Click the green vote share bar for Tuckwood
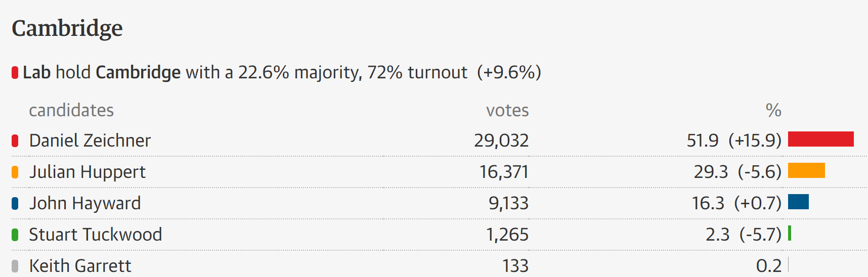This screenshot has width=868, height=277. [x=790, y=233]
